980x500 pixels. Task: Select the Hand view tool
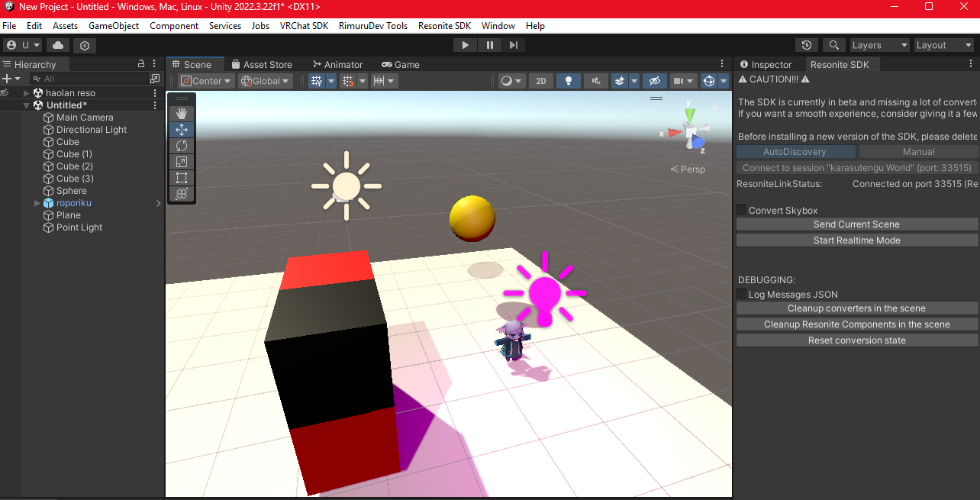182,114
